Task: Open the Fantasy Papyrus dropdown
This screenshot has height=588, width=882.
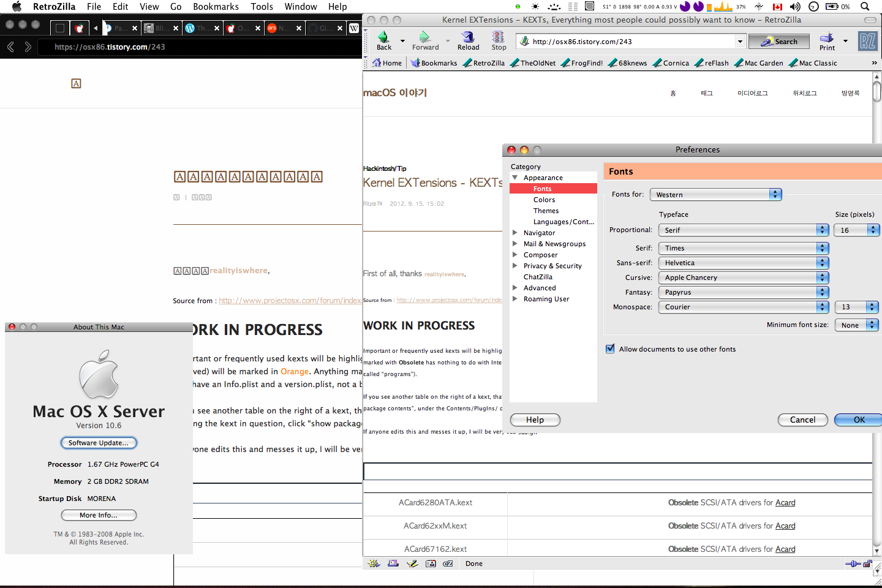Action: pos(744,292)
